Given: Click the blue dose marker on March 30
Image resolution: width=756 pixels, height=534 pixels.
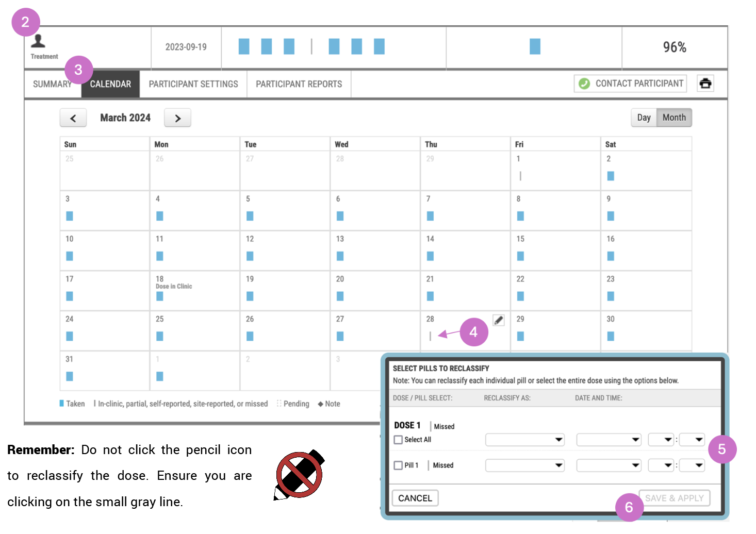Looking at the screenshot, I should point(611,336).
